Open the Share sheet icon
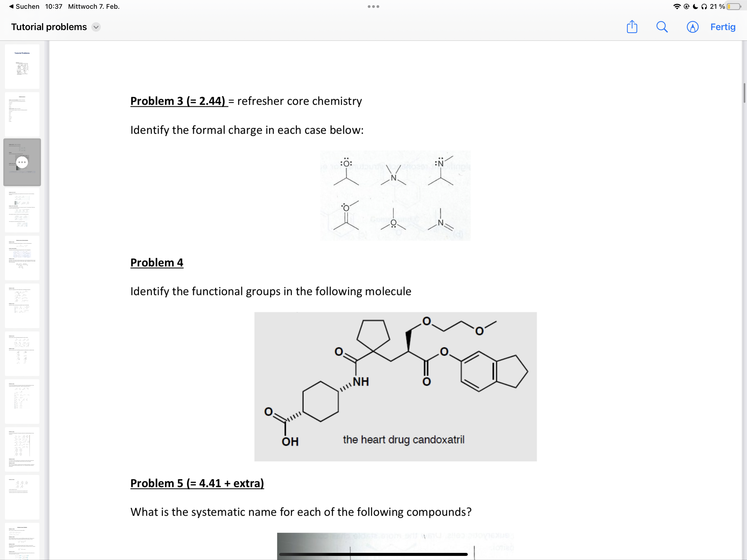747x560 pixels. (x=632, y=27)
